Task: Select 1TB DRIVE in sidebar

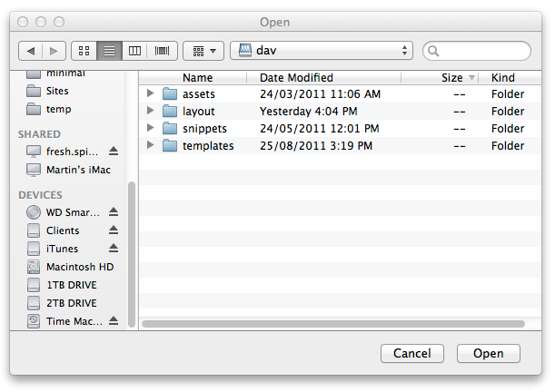Action: (67, 285)
